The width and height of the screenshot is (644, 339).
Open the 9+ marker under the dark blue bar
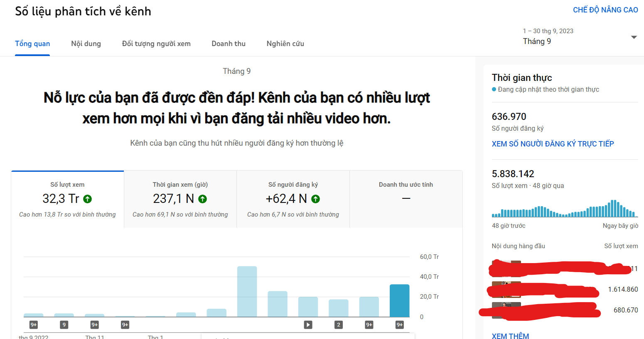point(399,325)
